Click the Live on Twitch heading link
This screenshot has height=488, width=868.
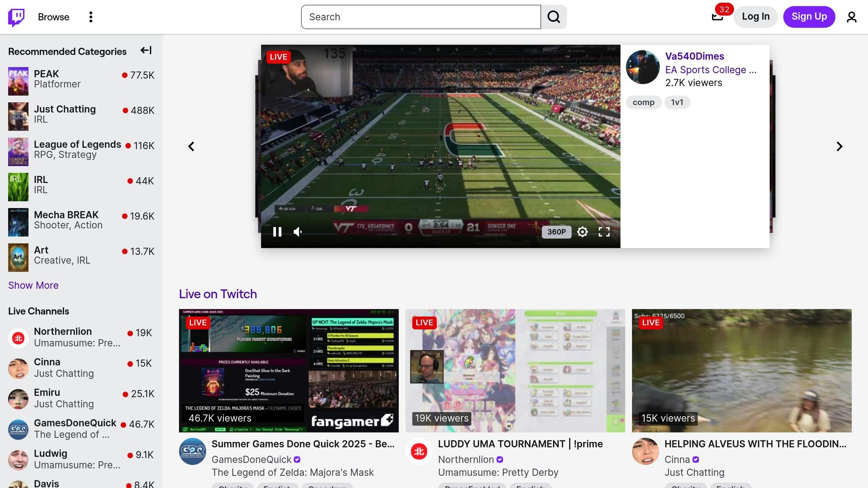coord(218,294)
